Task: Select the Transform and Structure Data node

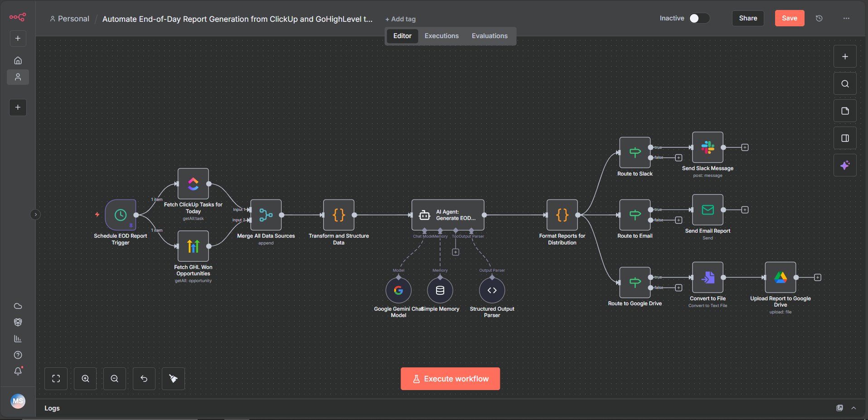Action: 339,215
